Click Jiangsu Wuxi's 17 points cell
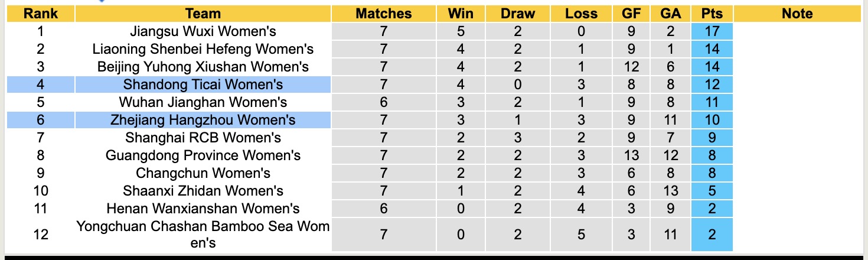The image size is (868, 260). coord(712,31)
